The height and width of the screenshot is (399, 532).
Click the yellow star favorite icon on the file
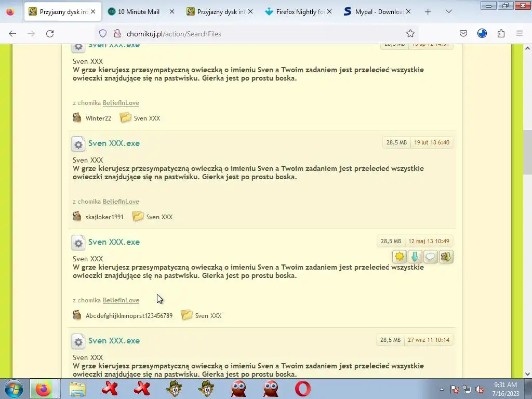400,257
